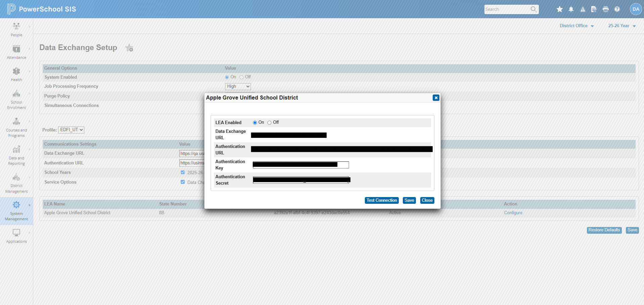Click the Data Exchange Setup page title
The height and width of the screenshot is (305, 644).
(x=78, y=48)
